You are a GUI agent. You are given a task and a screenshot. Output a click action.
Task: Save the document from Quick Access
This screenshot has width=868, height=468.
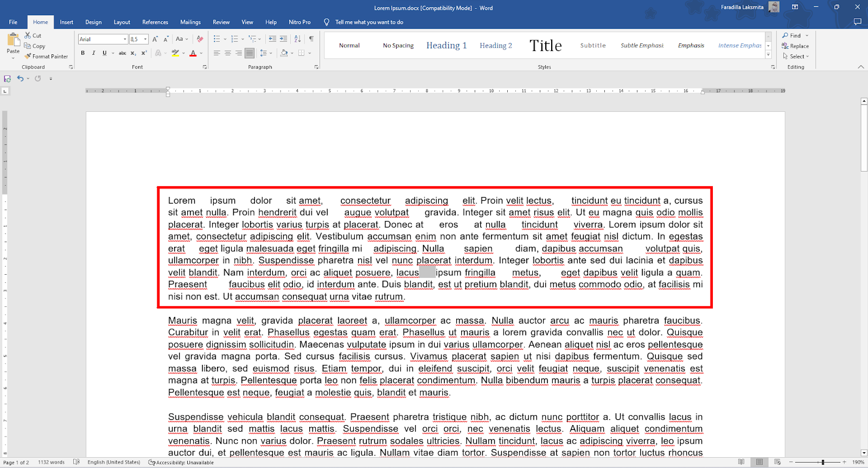pos(8,79)
